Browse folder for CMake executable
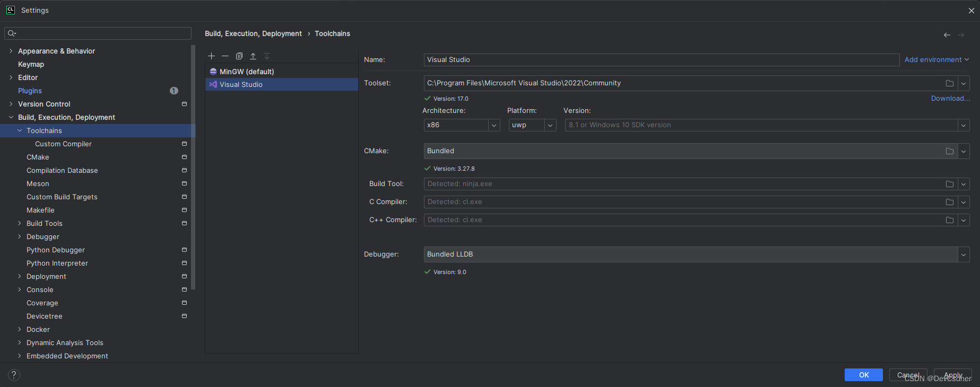This screenshot has width=980, height=387. tap(950, 151)
